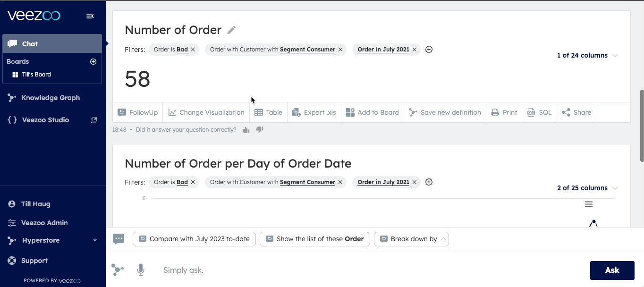The height and width of the screenshot is (287, 644).
Task: Click the thumbs up feedback icon
Action: 246,130
